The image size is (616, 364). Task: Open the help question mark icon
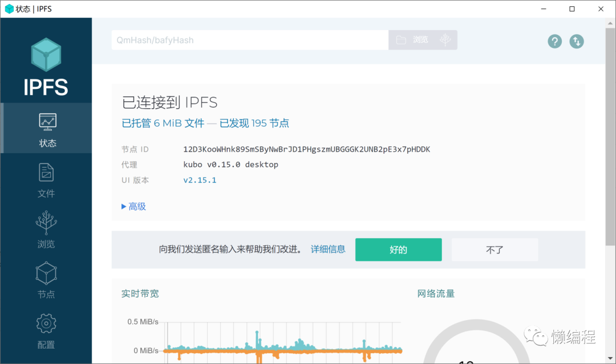pos(555,41)
